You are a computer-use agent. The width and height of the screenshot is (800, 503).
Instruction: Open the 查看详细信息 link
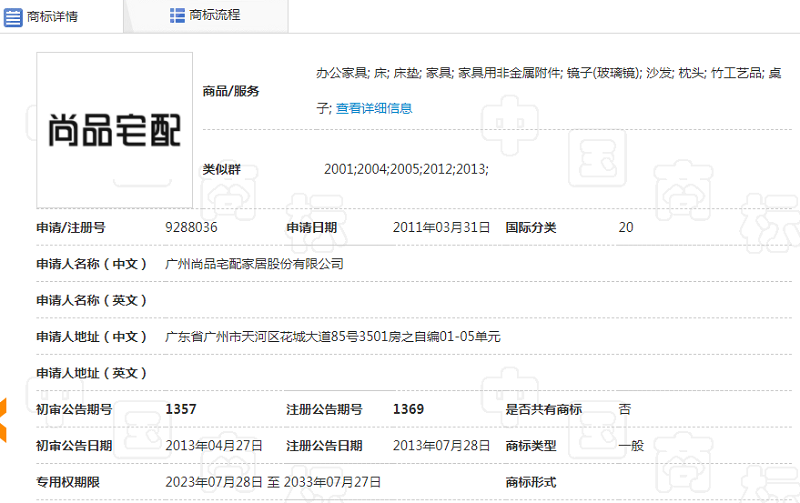tap(374, 108)
